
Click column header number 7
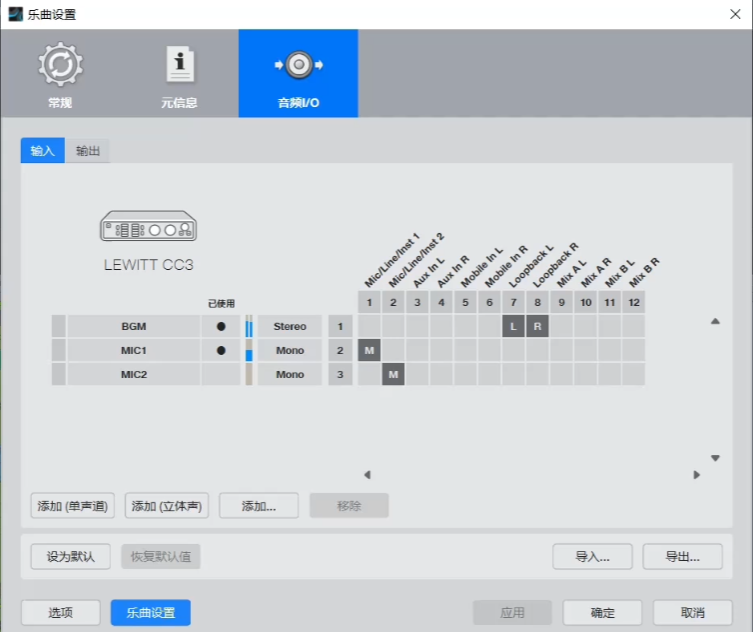click(x=513, y=303)
